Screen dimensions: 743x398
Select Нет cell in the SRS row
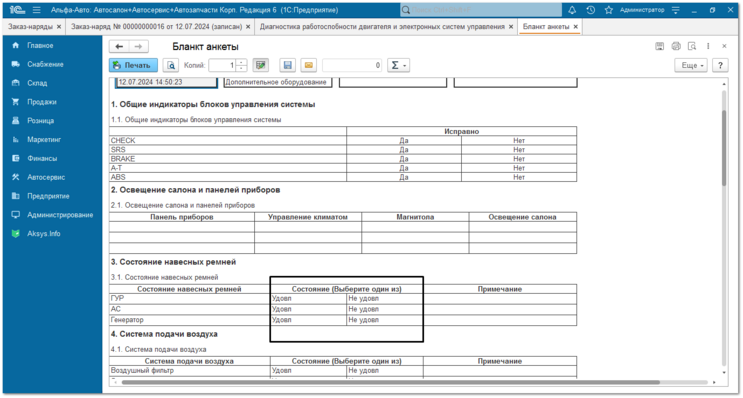[519, 150]
